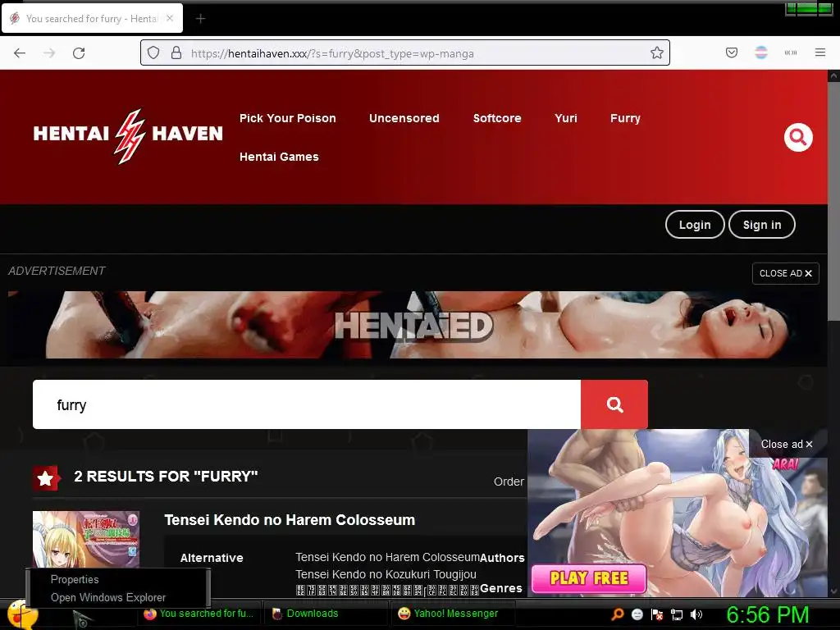
Task: Dismiss the banner with the CLOSE AD button
Action: 785,273
